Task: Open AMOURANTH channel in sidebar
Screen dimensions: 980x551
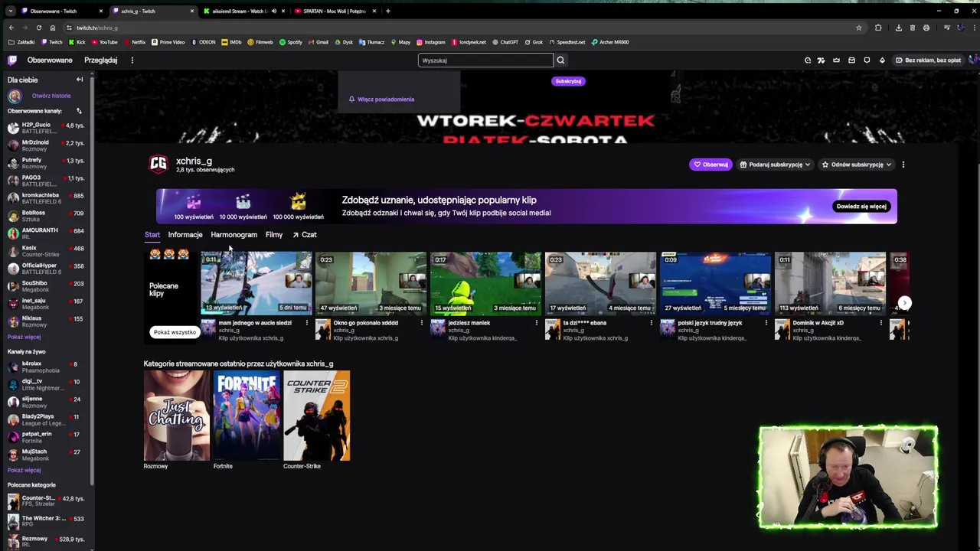Action: coord(46,233)
